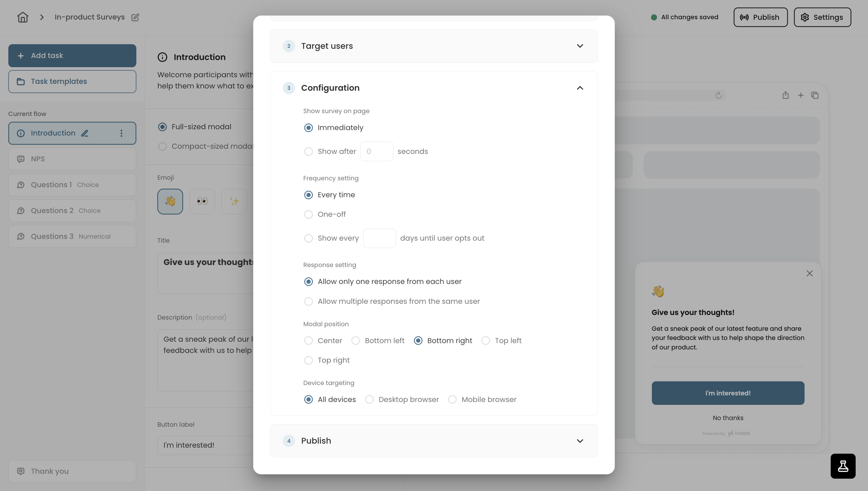
Task: Click the All changes saved status
Action: [x=684, y=17]
